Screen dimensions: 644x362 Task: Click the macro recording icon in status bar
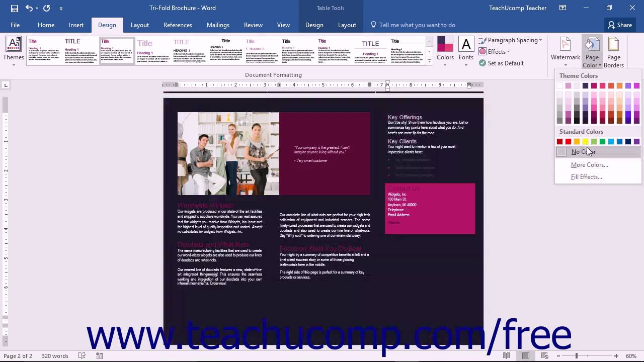pos(100,356)
